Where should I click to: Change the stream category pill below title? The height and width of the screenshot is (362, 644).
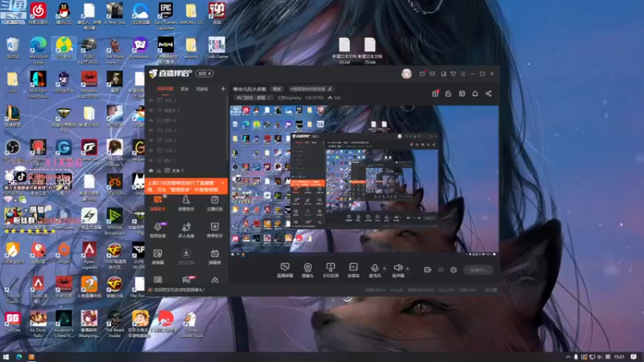point(254,97)
